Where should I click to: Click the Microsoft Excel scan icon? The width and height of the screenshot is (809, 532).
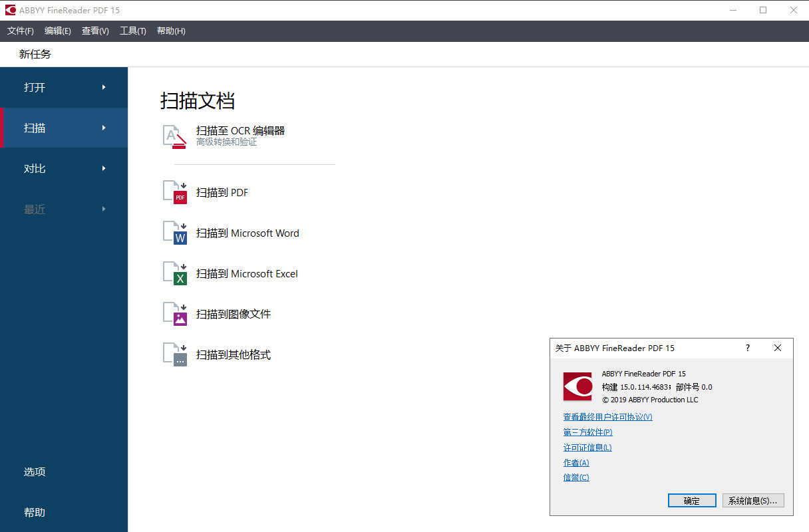tap(175, 273)
